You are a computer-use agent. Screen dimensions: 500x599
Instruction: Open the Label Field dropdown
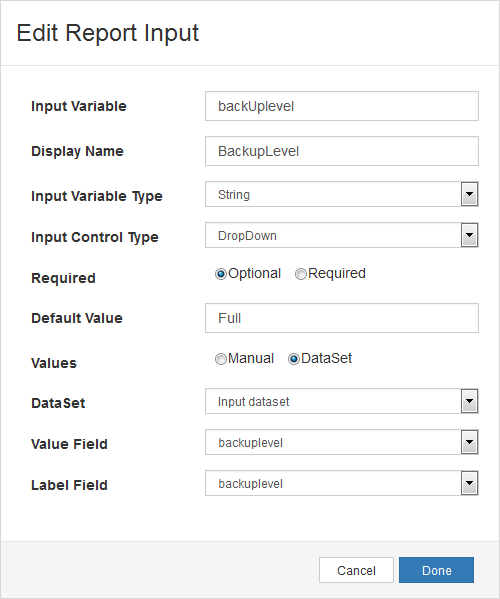point(342,483)
